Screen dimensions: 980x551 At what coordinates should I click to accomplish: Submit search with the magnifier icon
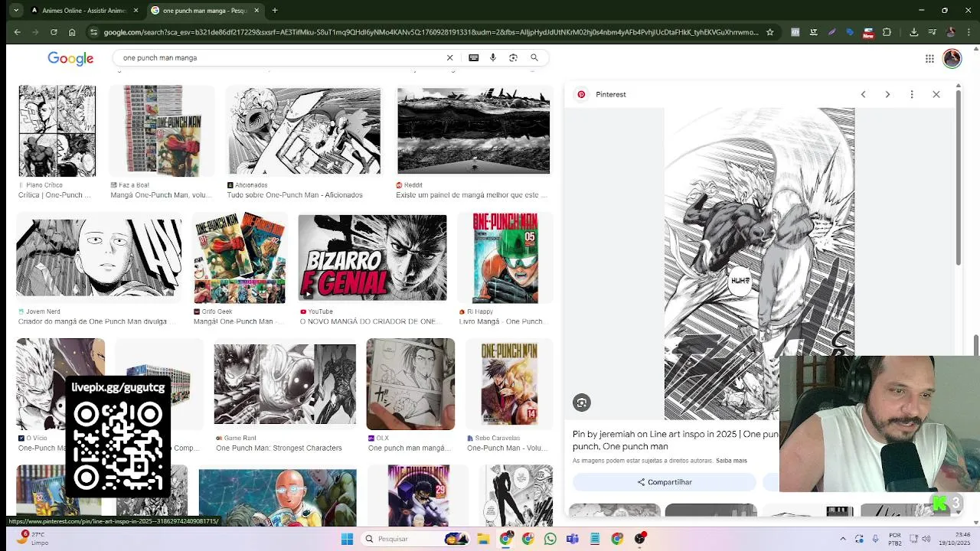tap(534, 57)
